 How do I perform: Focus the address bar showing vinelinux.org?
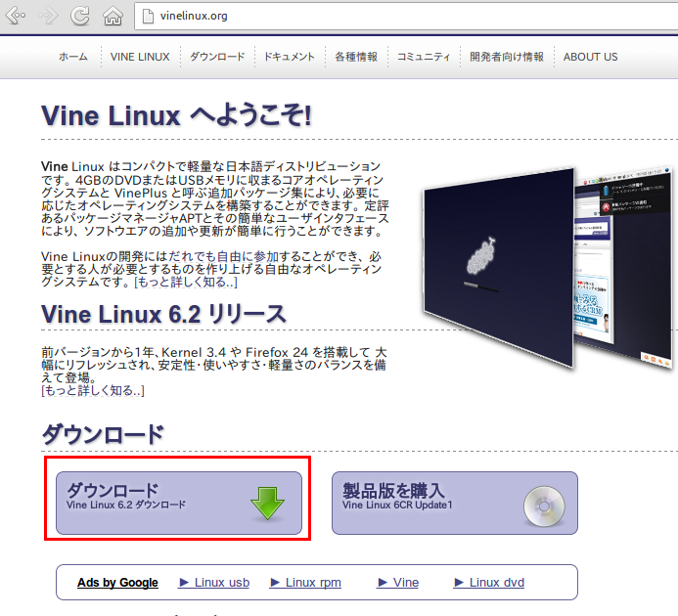(406, 16)
